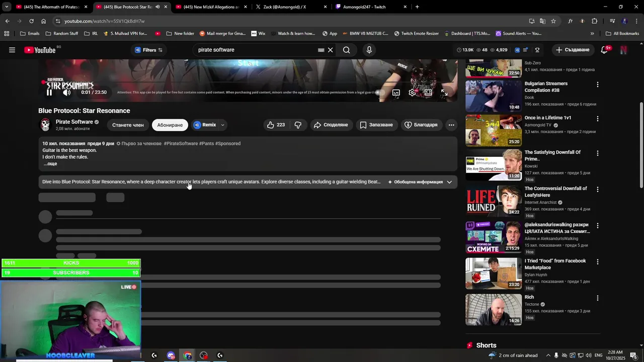Image resolution: width=644 pixels, height=362 pixels.
Task: Click the vidIQ trophy icon
Action: 537,50
